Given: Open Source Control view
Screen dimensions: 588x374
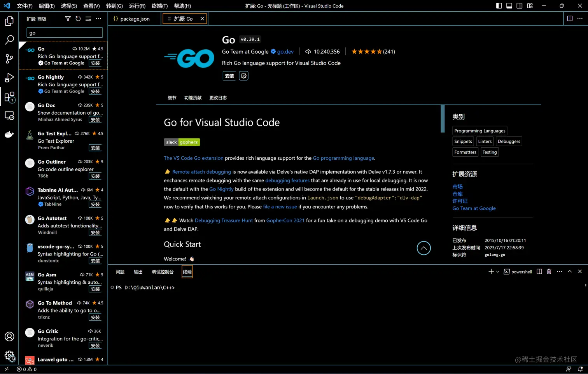Looking at the screenshot, I should (9, 59).
